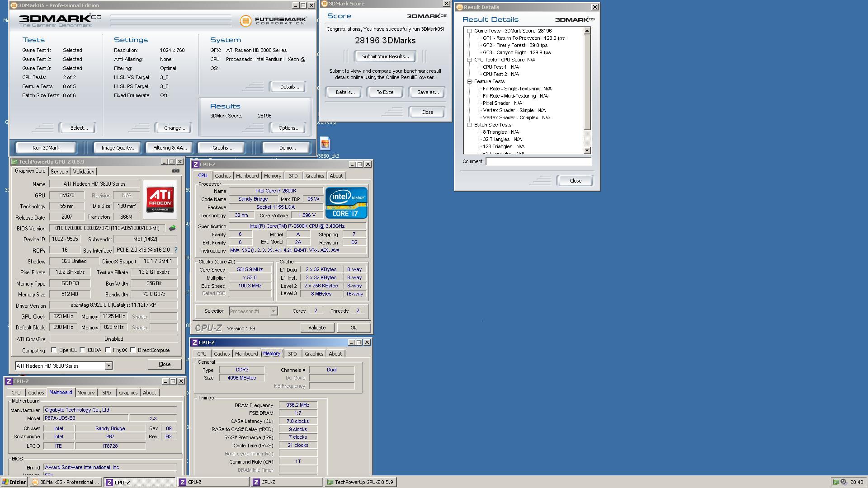Image resolution: width=868 pixels, height=488 pixels.
Task: Click the 3DMark05 Professional taskbar button
Action: pos(66,482)
